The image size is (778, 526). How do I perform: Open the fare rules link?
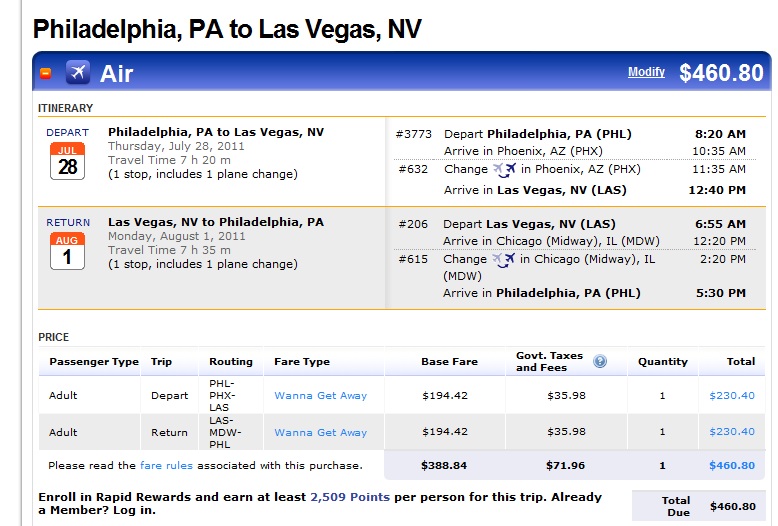click(x=166, y=465)
